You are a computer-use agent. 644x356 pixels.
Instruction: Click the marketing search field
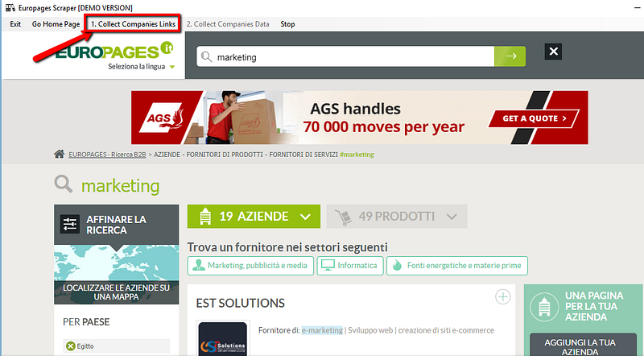tap(345, 56)
